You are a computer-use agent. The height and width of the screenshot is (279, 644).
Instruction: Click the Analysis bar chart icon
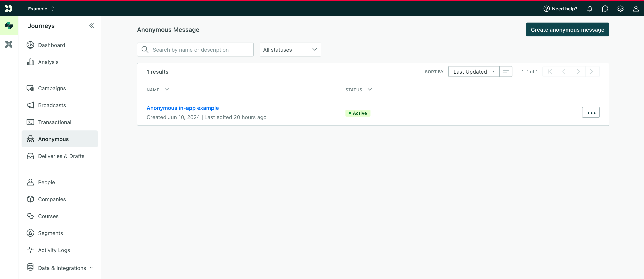click(x=31, y=62)
